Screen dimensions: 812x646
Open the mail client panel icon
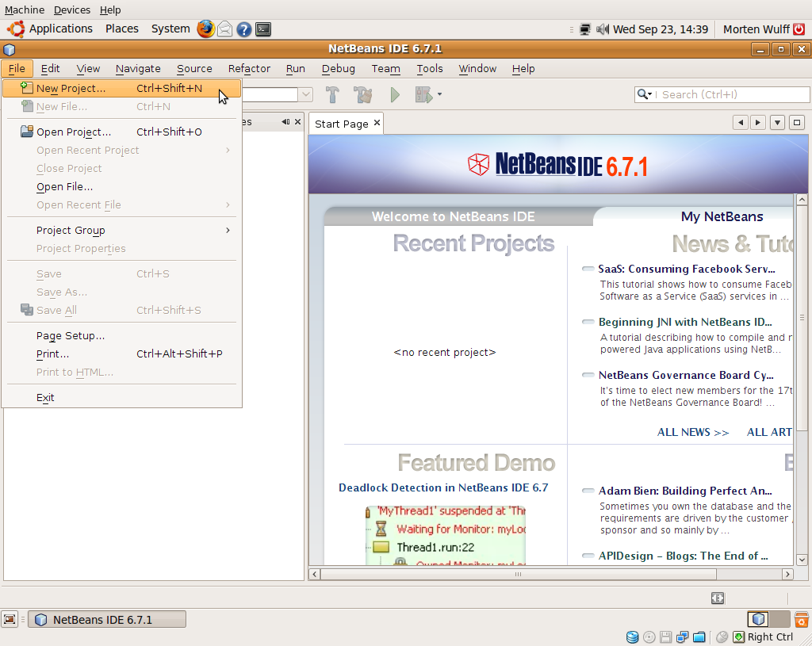[x=224, y=29]
